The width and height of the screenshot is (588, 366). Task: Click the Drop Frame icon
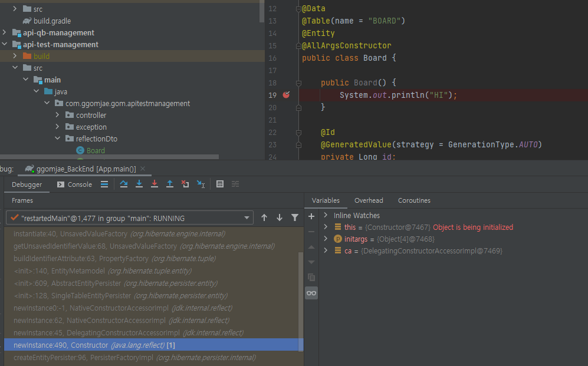[185, 184]
